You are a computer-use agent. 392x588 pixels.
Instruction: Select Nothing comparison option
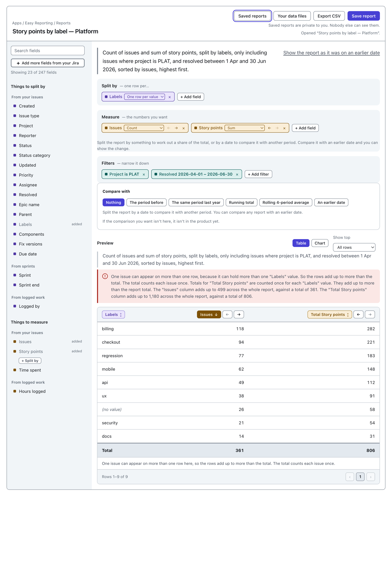[113, 203]
